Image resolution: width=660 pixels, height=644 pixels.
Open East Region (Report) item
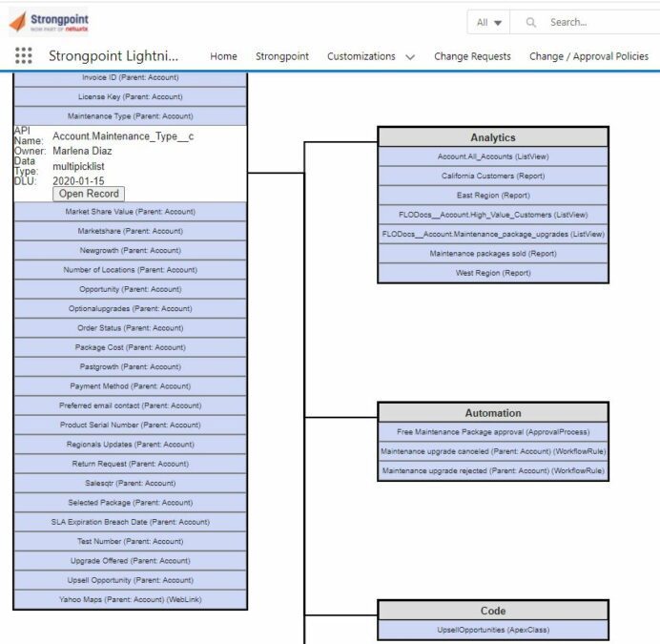click(493, 195)
